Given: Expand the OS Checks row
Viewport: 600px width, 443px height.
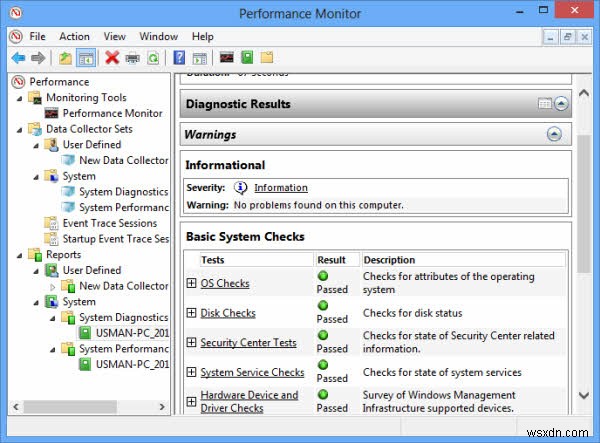Looking at the screenshot, I should coord(191,283).
